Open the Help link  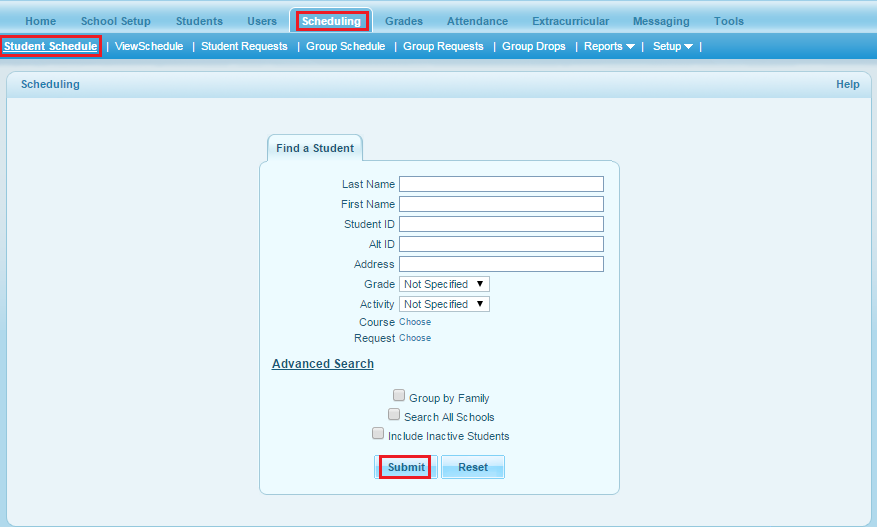(847, 84)
